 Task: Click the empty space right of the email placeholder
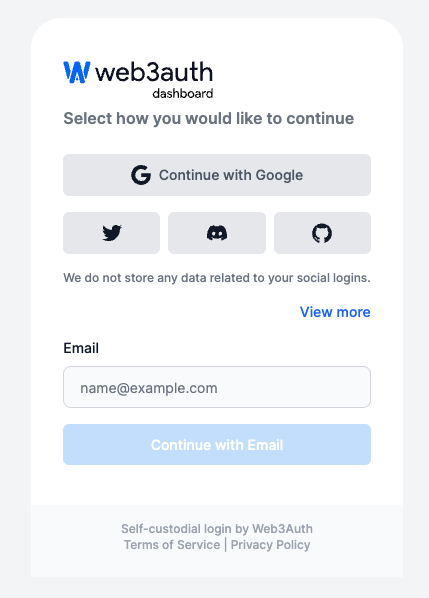pos(292,387)
